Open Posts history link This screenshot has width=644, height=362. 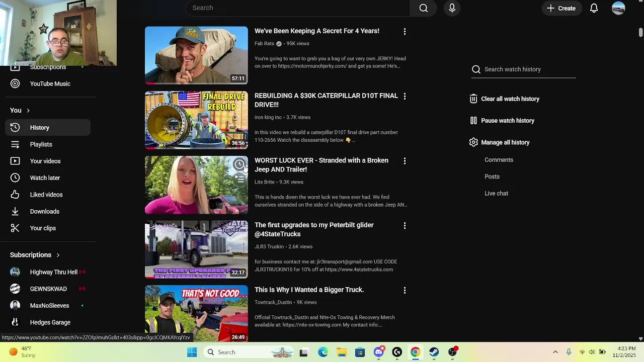click(x=492, y=176)
